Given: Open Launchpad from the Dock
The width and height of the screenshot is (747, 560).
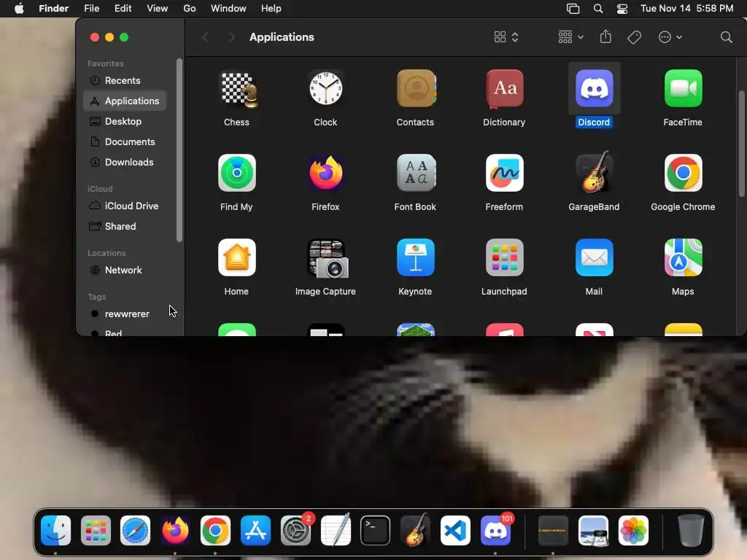Looking at the screenshot, I should [96, 531].
